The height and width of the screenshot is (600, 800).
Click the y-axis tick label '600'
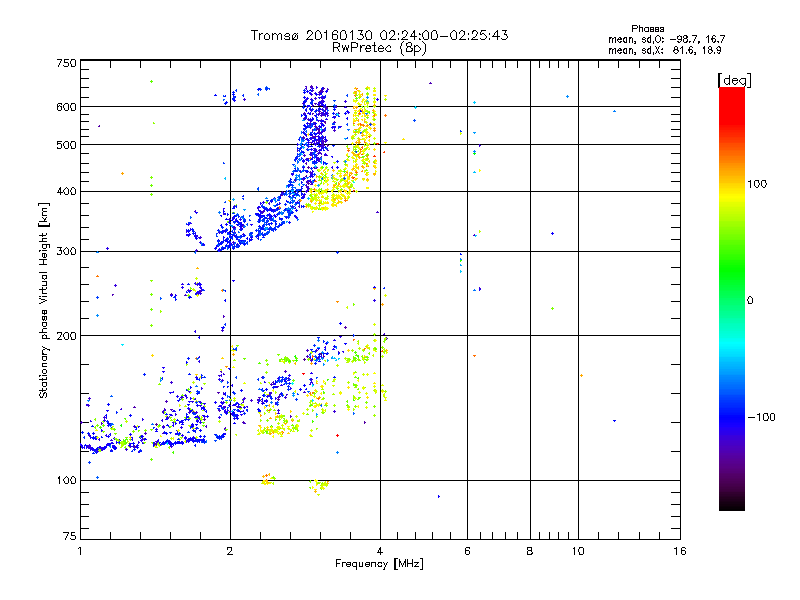point(66,107)
